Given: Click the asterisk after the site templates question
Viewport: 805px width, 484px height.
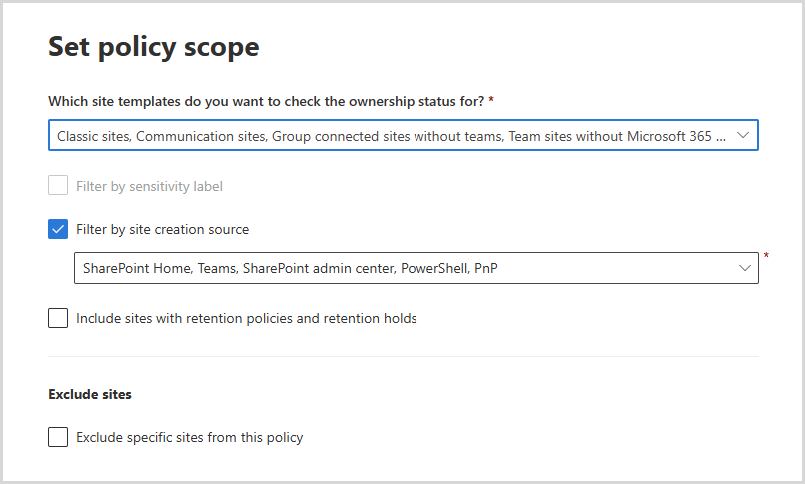Looking at the screenshot, I should click(x=491, y=101).
